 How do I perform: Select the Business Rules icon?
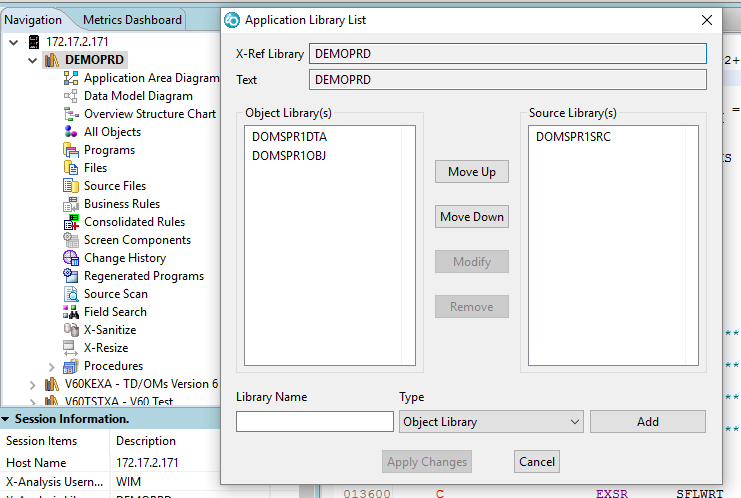[x=71, y=204]
